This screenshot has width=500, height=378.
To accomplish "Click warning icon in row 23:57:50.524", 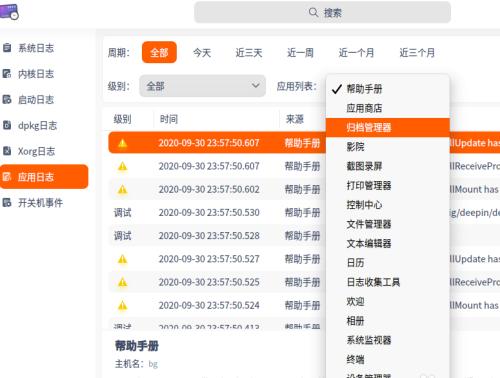I will [123, 305].
